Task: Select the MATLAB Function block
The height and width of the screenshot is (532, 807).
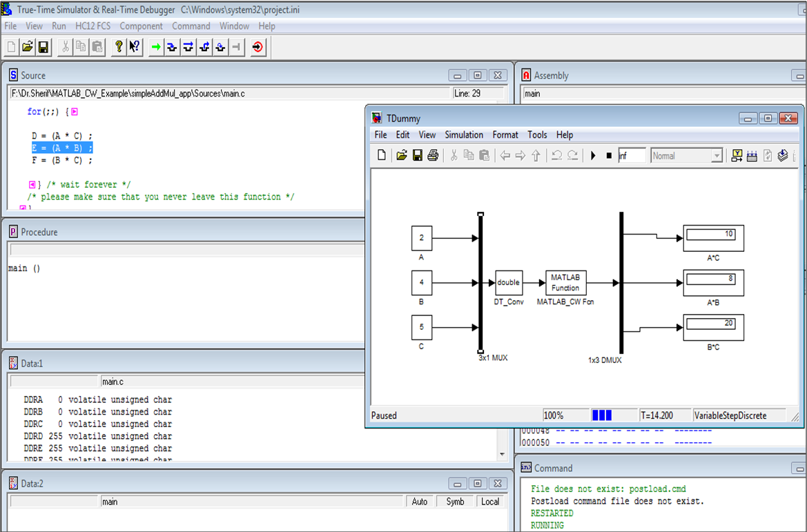Action: (x=565, y=282)
